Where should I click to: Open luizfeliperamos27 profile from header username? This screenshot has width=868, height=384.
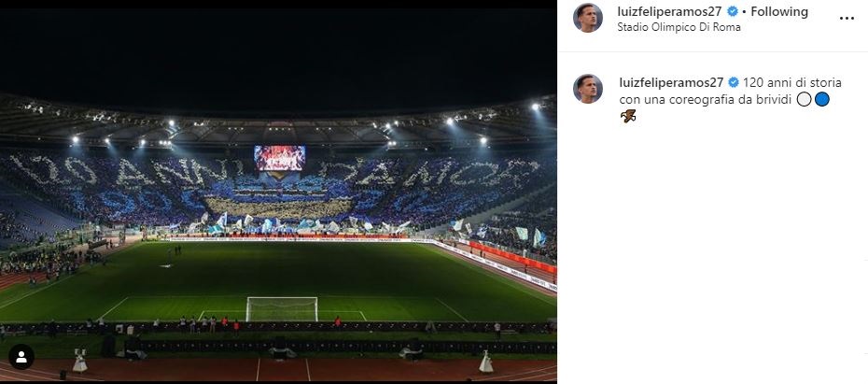point(669,11)
